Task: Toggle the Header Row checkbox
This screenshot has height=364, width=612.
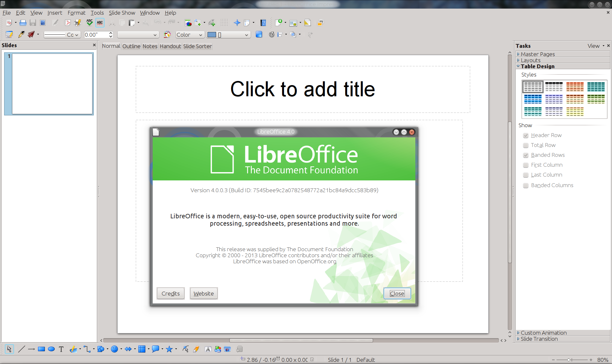Action: coord(526,135)
